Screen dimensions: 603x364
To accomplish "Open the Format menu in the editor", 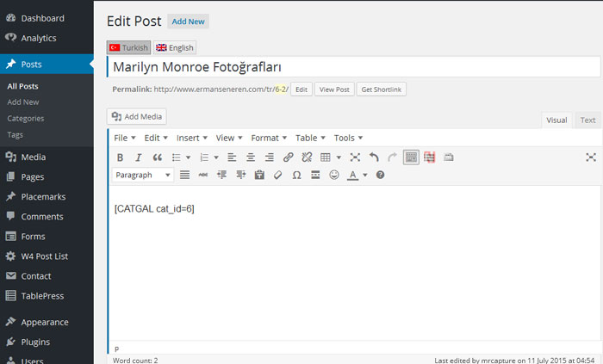I will point(269,138).
